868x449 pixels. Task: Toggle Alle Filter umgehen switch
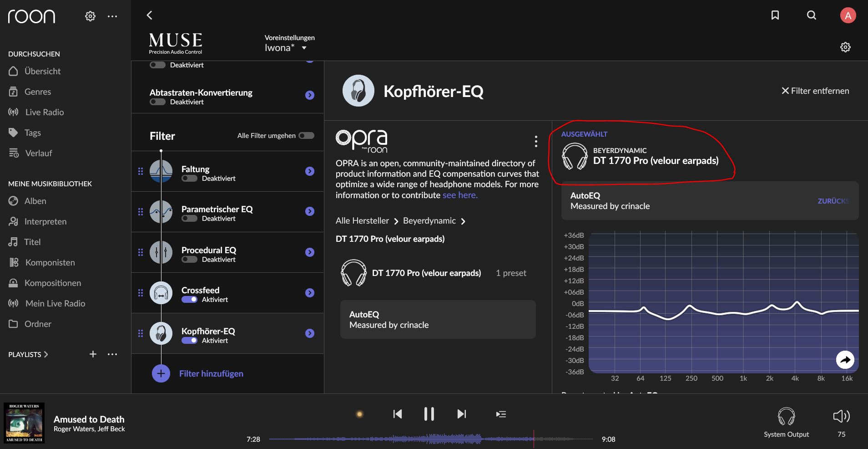click(x=306, y=135)
